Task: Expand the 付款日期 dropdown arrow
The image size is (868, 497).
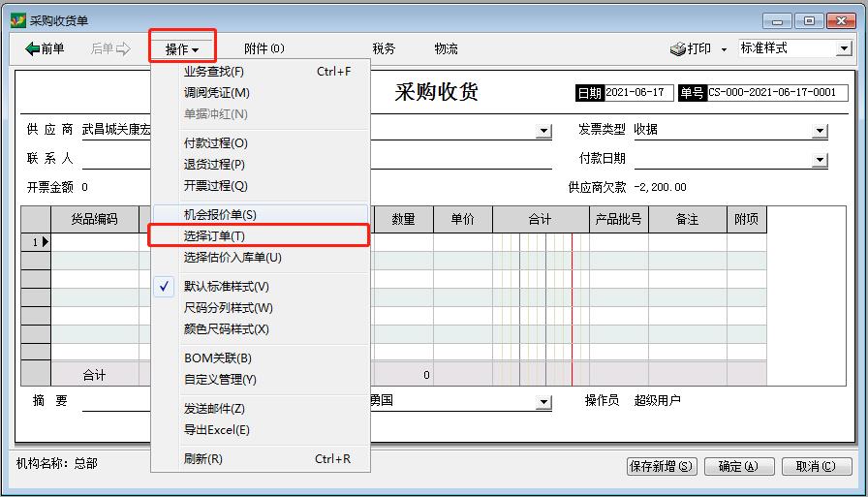Action: (820, 161)
